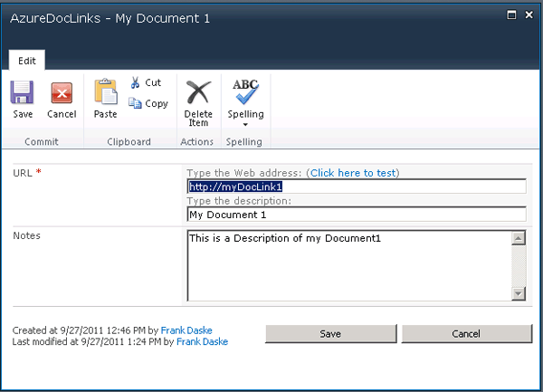The height and width of the screenshot is (392, 543).
Task: Click the Delete Item icon
Action: pos(196,92)
